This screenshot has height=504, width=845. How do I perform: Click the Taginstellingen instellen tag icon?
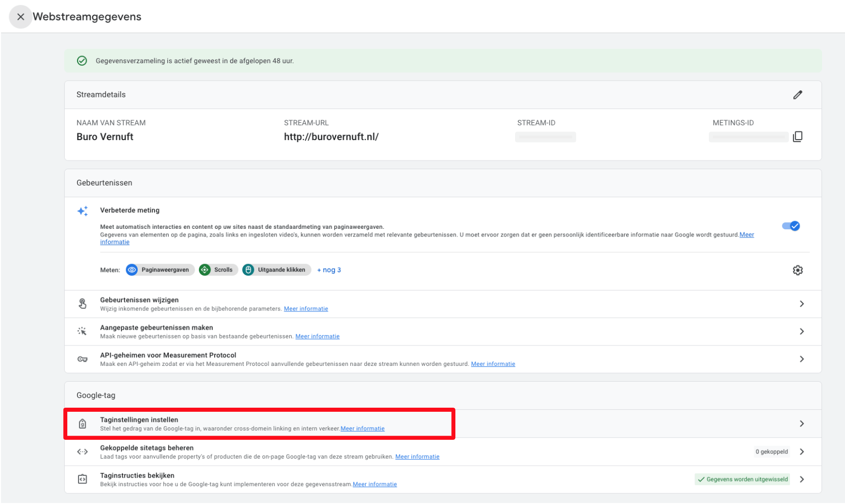point(83,423)
